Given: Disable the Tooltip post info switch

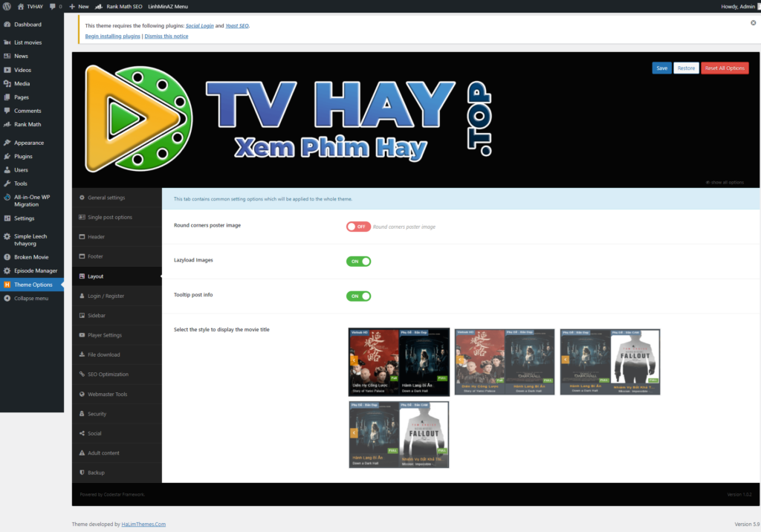Looking at the screenshot, I should click(x=358, y=296).
